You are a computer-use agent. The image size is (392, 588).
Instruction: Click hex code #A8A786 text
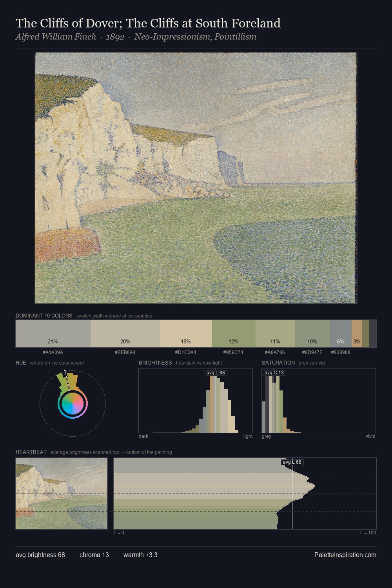[275, 352]
